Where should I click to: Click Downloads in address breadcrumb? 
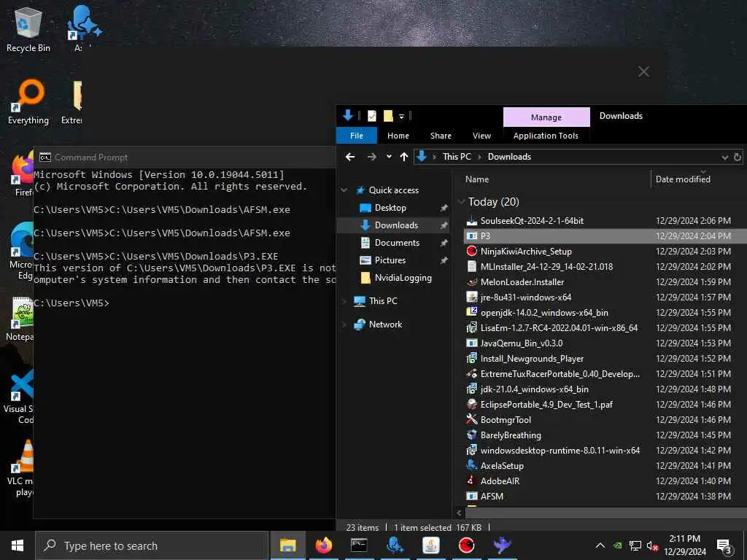point(509,157)
